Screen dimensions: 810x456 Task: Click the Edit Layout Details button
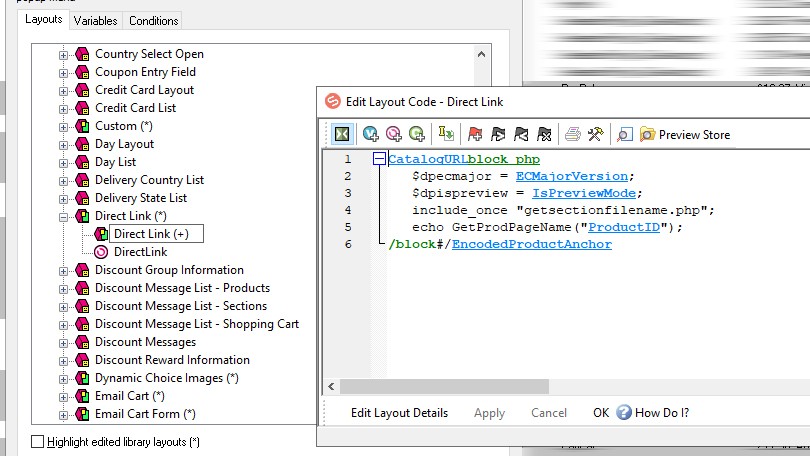(x=399, y=412)
